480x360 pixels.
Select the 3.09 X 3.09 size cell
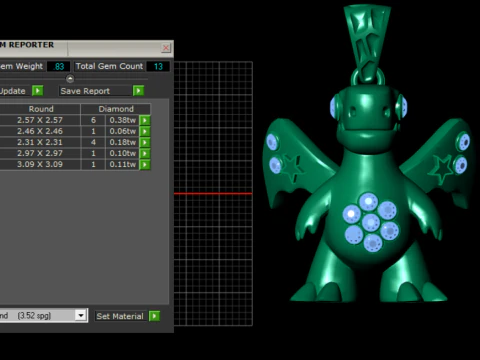coord(40,164)
